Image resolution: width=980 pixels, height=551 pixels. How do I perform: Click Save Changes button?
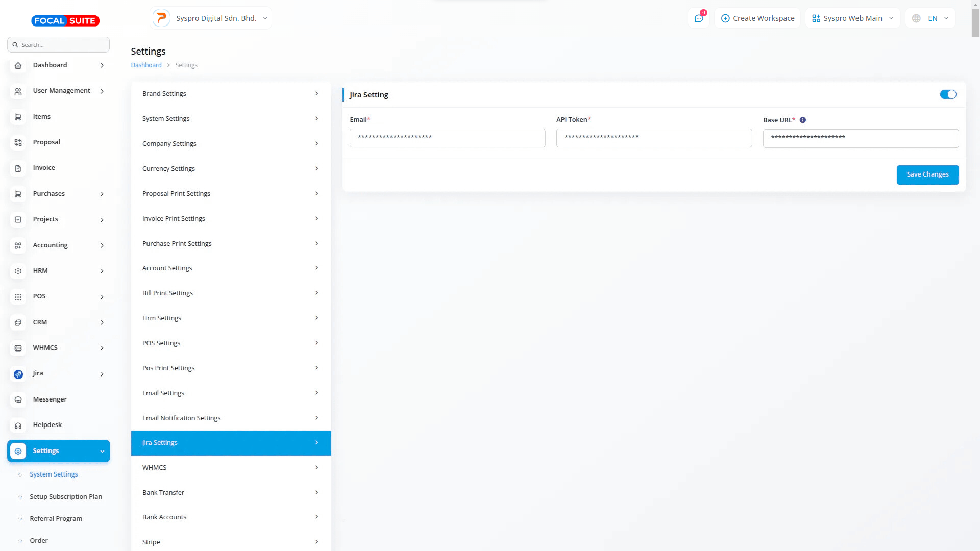[x=927, y=174]
